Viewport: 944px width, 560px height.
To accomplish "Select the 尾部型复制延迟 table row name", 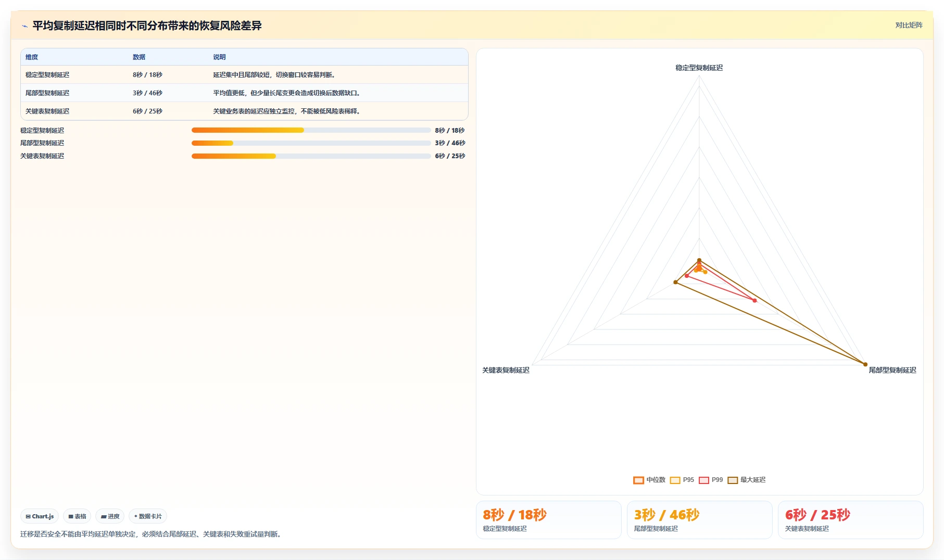I will point(47,93).
